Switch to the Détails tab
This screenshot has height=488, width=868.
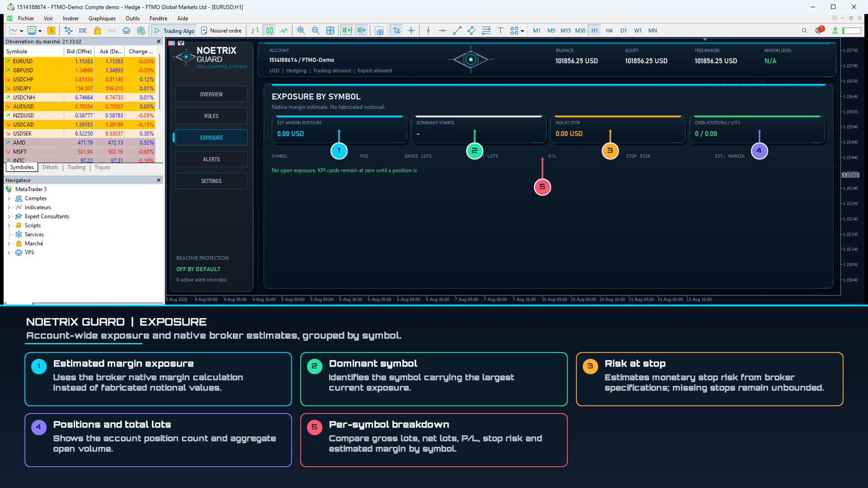point(50,167)
